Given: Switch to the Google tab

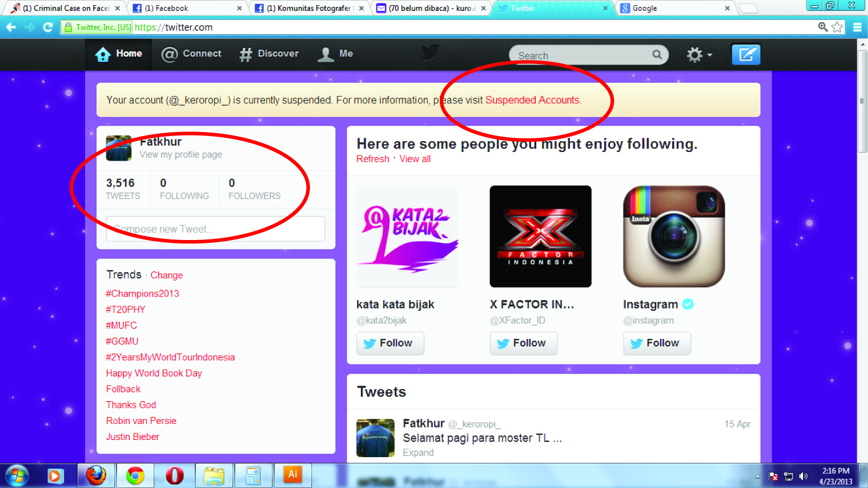Looking at the screenshot, I should (676, 8).
